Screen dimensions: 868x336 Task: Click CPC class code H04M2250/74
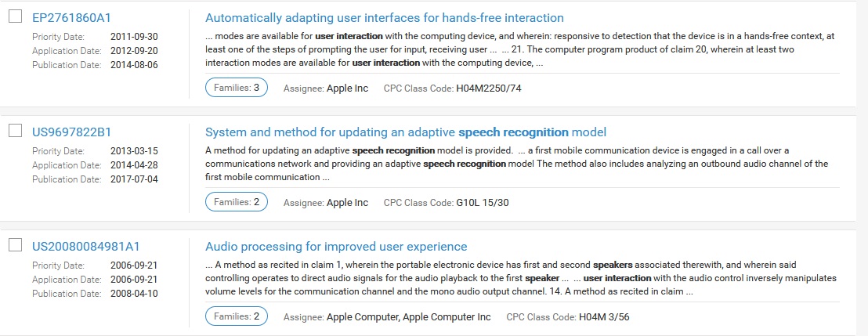pyautogui.click(x=488, y=89)
